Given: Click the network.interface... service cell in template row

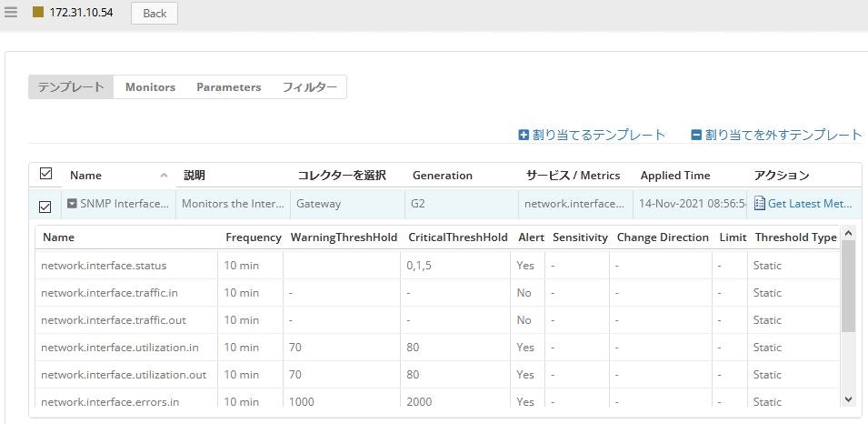Looking at the screenshot, I should [575, 204].
